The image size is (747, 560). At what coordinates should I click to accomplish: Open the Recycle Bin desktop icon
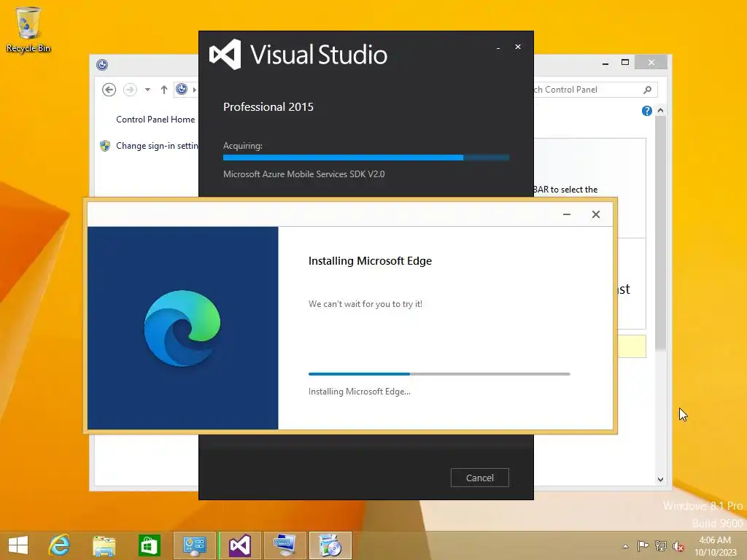pyautogui.click(x=28, y=29)
